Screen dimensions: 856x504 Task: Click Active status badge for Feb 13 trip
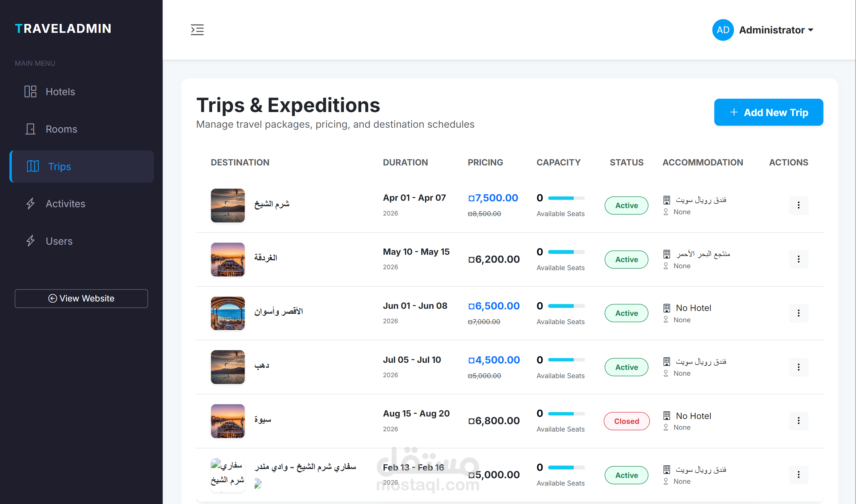[626, 475]
